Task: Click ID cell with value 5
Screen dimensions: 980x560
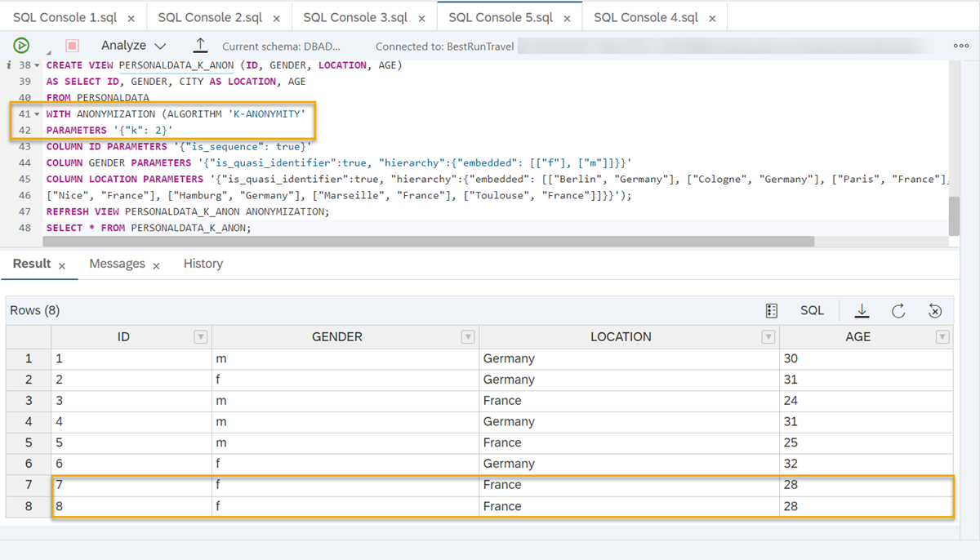Action: (x=131, y=442)
